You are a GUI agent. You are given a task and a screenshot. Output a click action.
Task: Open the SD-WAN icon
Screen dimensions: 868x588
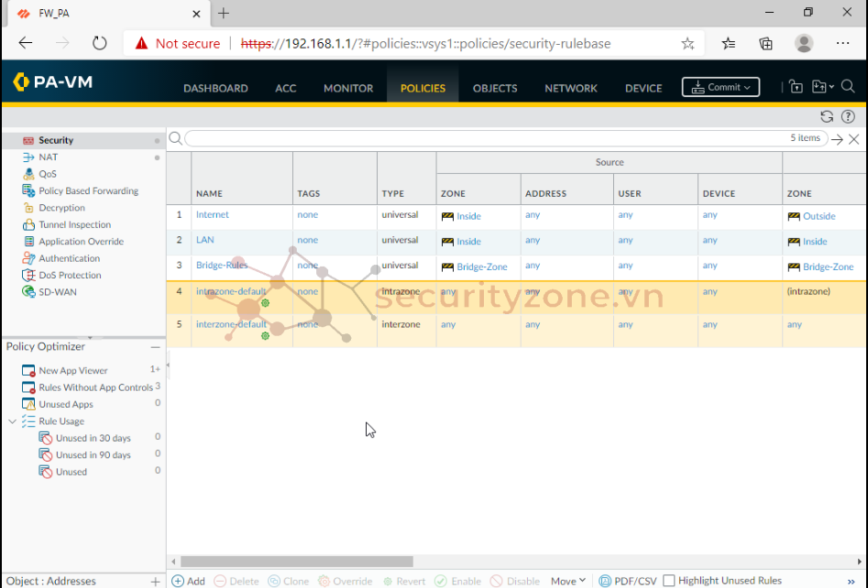coord(28,292)
